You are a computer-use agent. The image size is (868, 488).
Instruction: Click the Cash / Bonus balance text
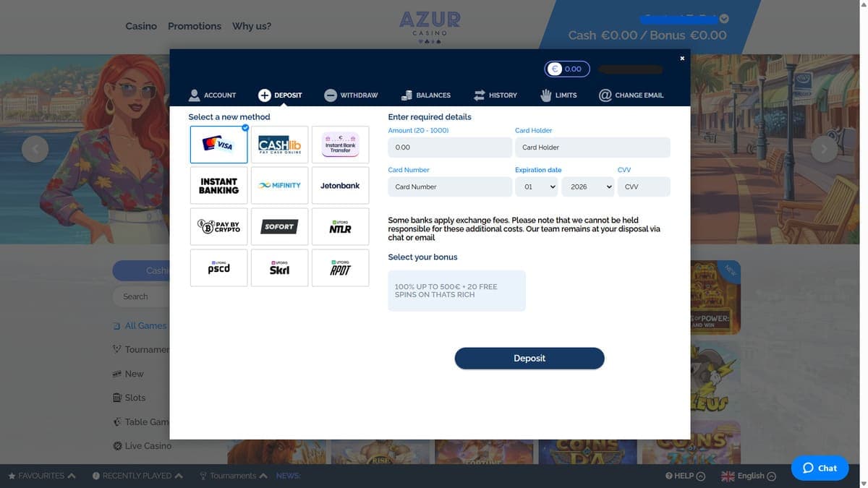pyautogui.click(x=647, y=35)
